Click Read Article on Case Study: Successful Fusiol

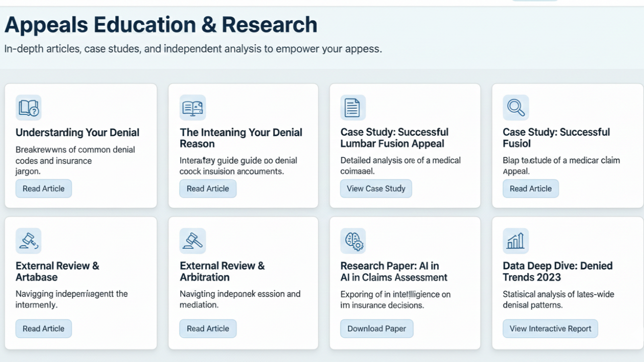point(530,188)
